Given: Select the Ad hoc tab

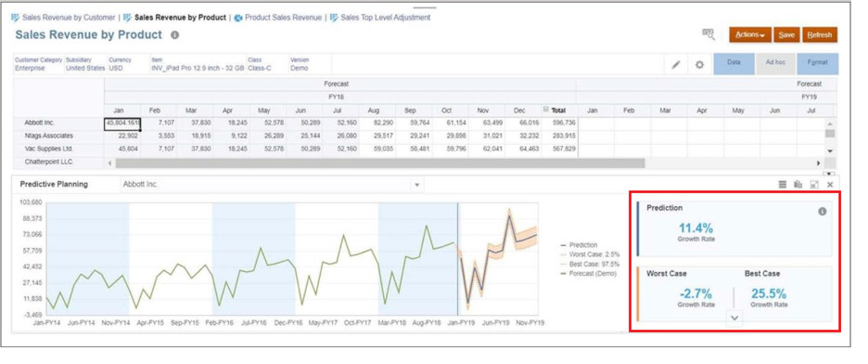Looking at the screenshot, I should click(775, 64).
